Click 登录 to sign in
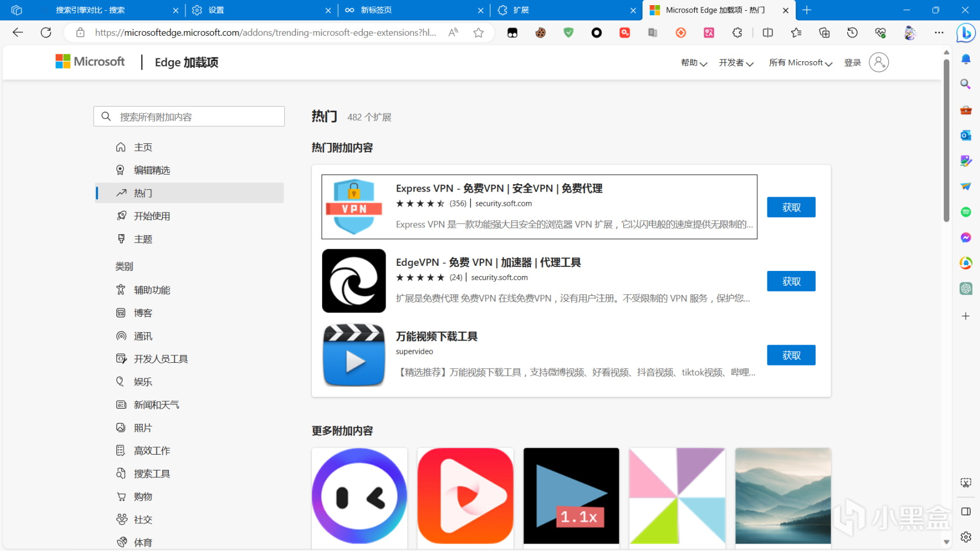 point(852,63)
